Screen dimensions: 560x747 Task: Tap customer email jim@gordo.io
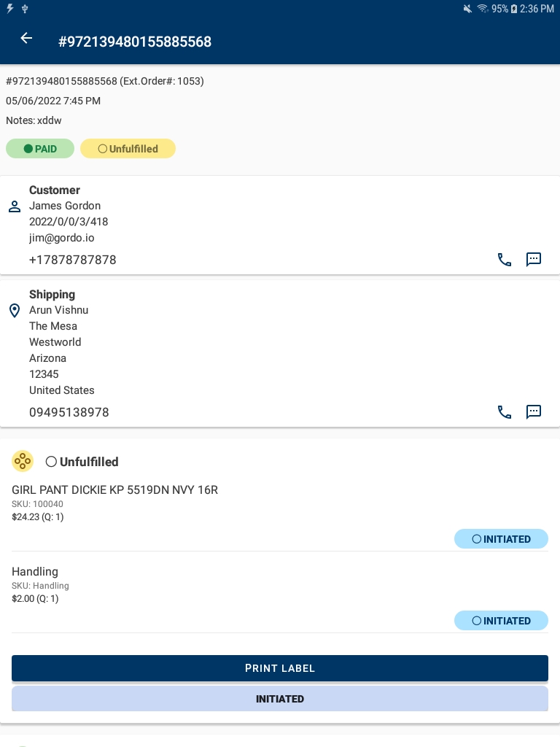point(61,238)
